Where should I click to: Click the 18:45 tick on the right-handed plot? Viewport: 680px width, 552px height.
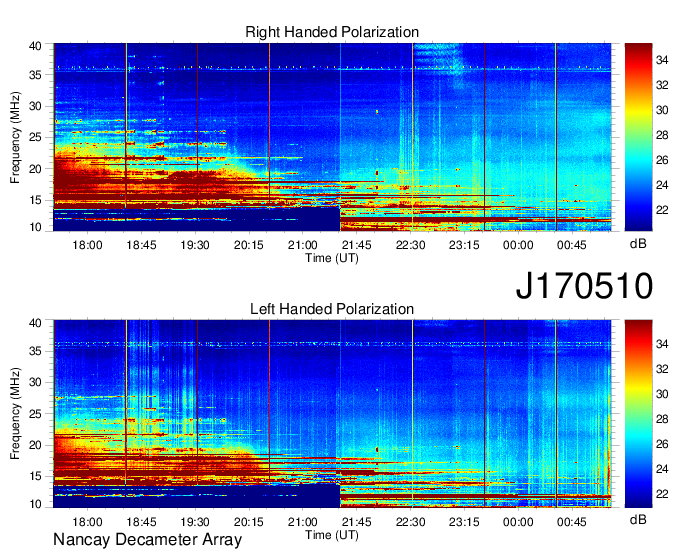click(x=141, y=245)
